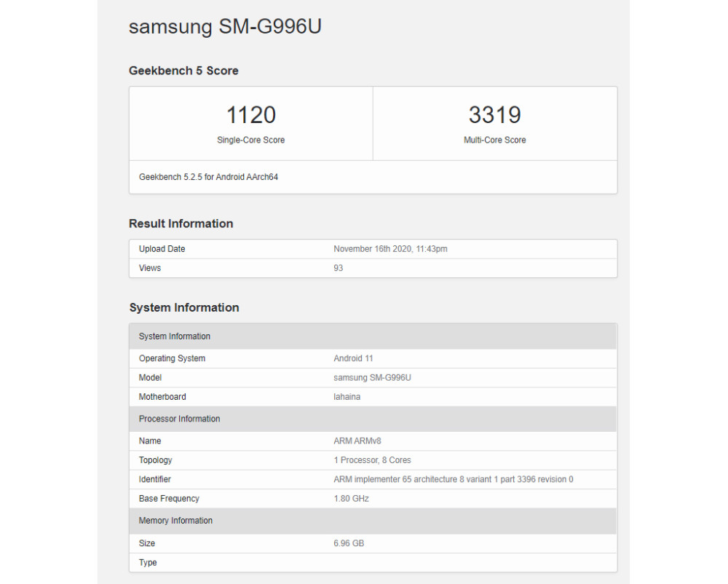Click the model value samsung SM-G996U
This screenshot has width=728, height=584.
(372, 377)
